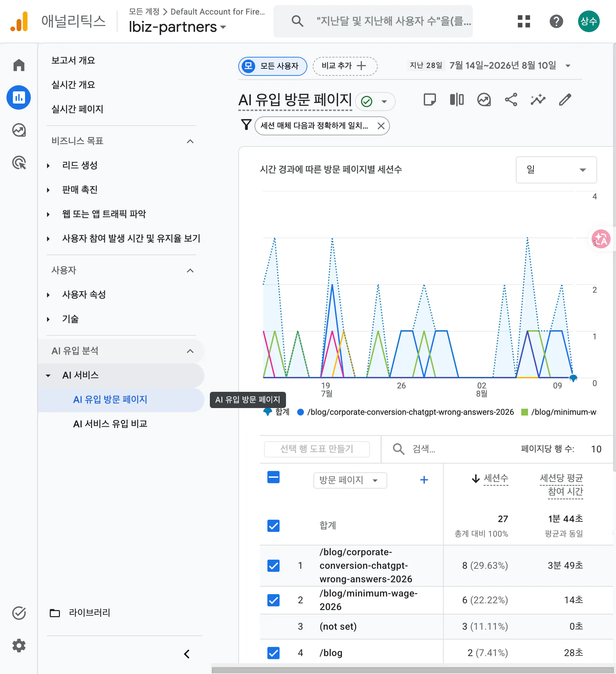This screenshot has width=616, height=674.
Task: Open the Admin settings gear
Action: pyautogui.click(x=19, y=646)
